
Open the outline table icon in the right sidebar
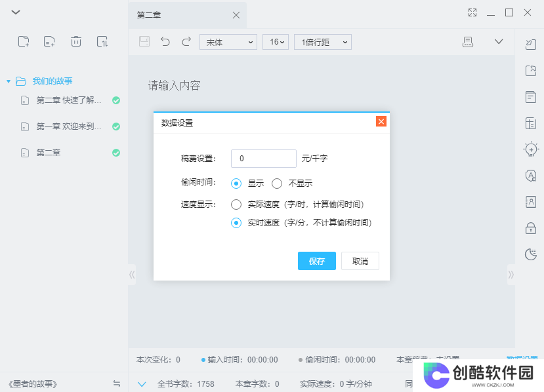(531, 123)
